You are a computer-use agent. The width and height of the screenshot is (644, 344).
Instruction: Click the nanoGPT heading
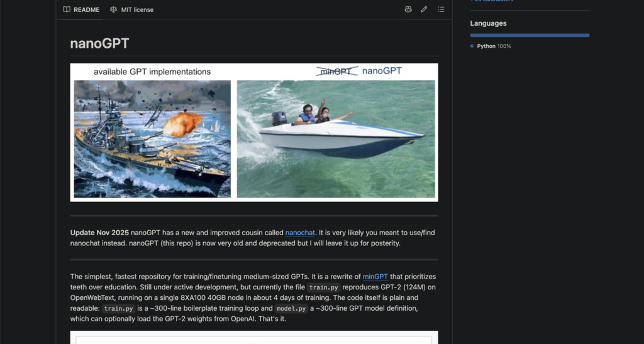coord(99,43)
